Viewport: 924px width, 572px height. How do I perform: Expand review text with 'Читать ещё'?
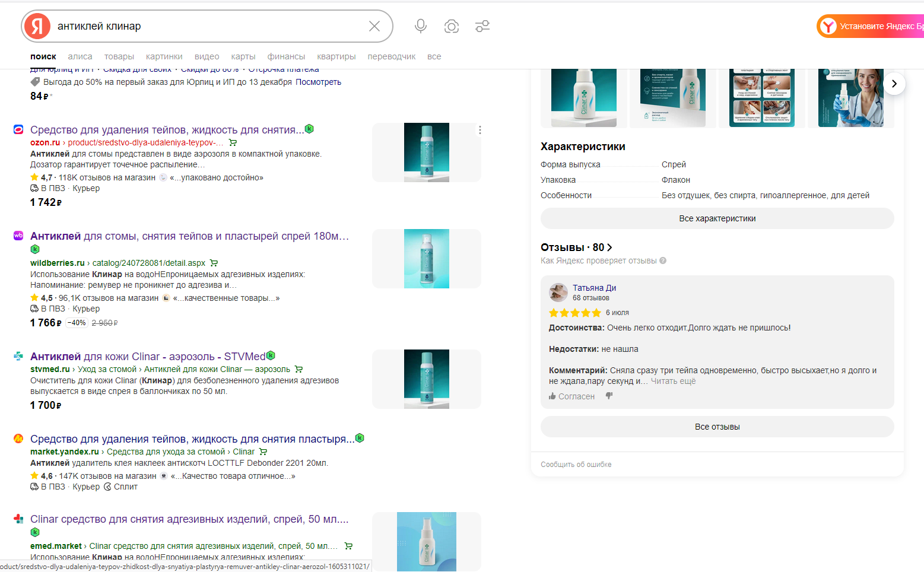[673, 382]
